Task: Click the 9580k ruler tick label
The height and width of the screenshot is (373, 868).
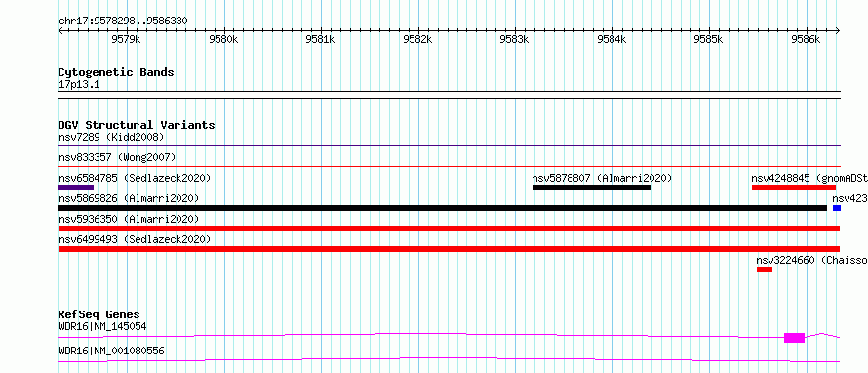Action: (223, 39)
